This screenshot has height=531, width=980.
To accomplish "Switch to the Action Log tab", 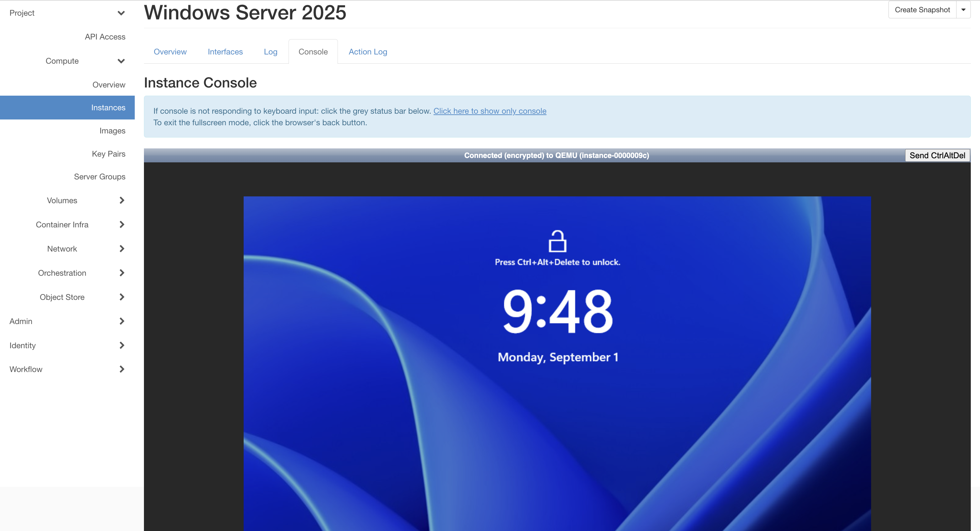I will 367,52.
